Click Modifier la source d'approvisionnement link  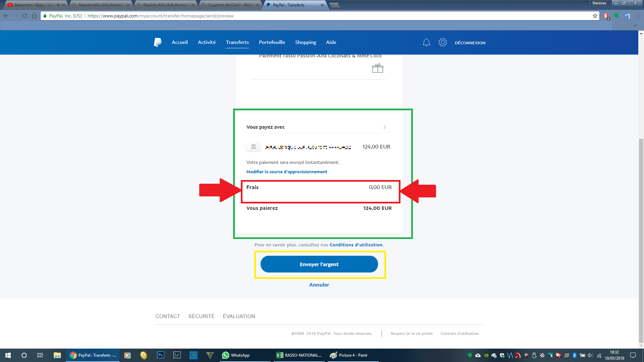point(286,172)
